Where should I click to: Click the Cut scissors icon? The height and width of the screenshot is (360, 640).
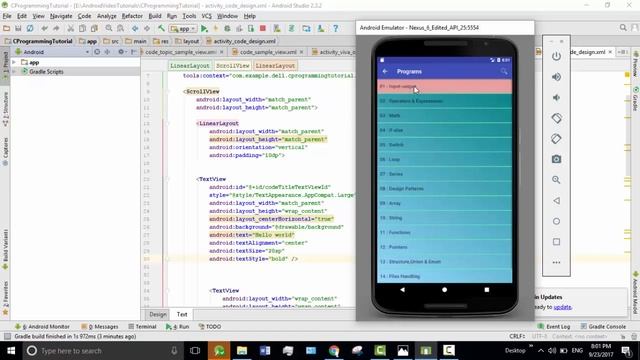pyautogui.click(x=71, y=29)
